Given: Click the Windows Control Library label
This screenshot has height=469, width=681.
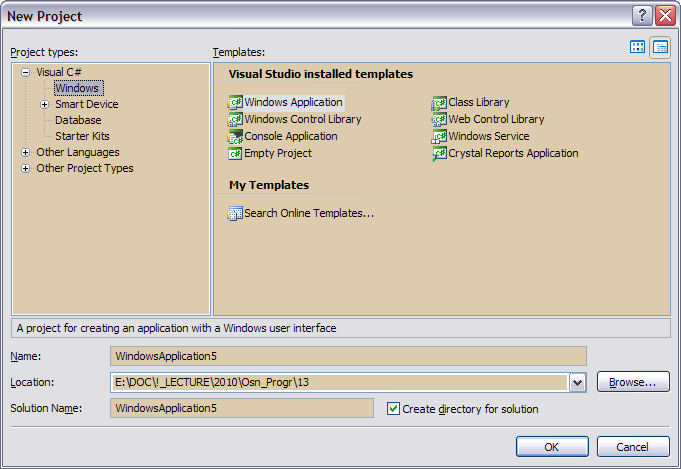Looking at the screenshot, I should 303,119.
